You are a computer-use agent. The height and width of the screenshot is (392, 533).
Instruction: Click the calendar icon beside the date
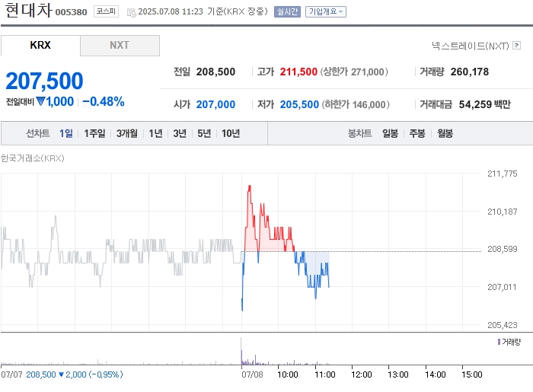tap(131, 13)
